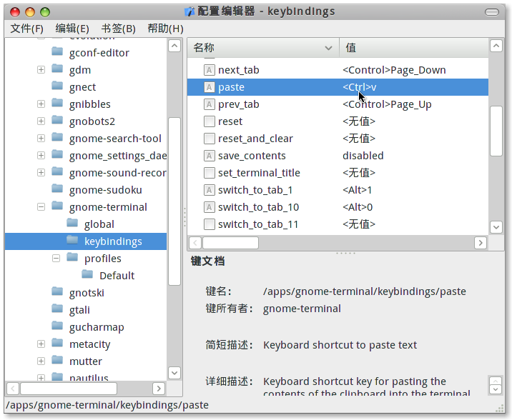Click the gnome-sudoku folder icon
This screenshot has height=420, width=512.
coord(57,189)
